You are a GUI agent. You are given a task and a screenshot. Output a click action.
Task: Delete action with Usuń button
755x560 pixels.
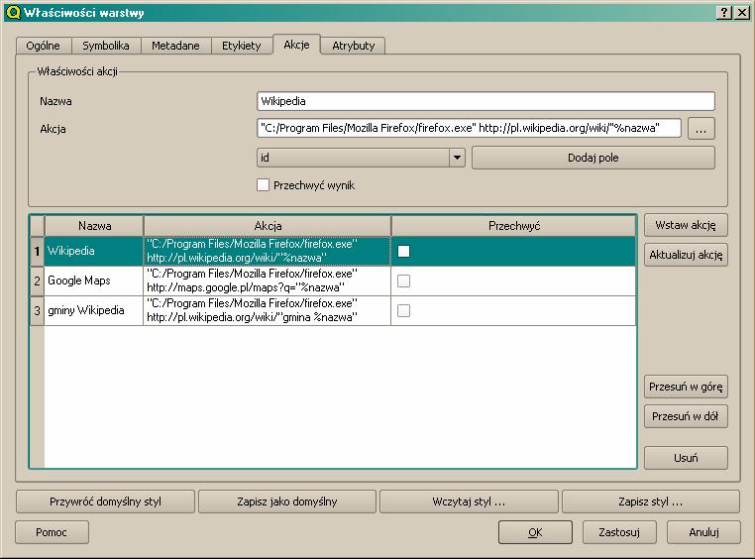click(x=686, y=458)
